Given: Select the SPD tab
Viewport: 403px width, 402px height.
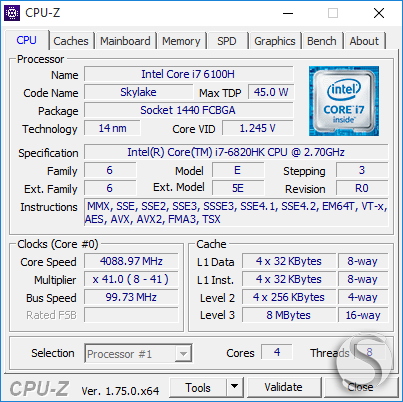Looking at the screenshot, I should (x=227, y=41).
